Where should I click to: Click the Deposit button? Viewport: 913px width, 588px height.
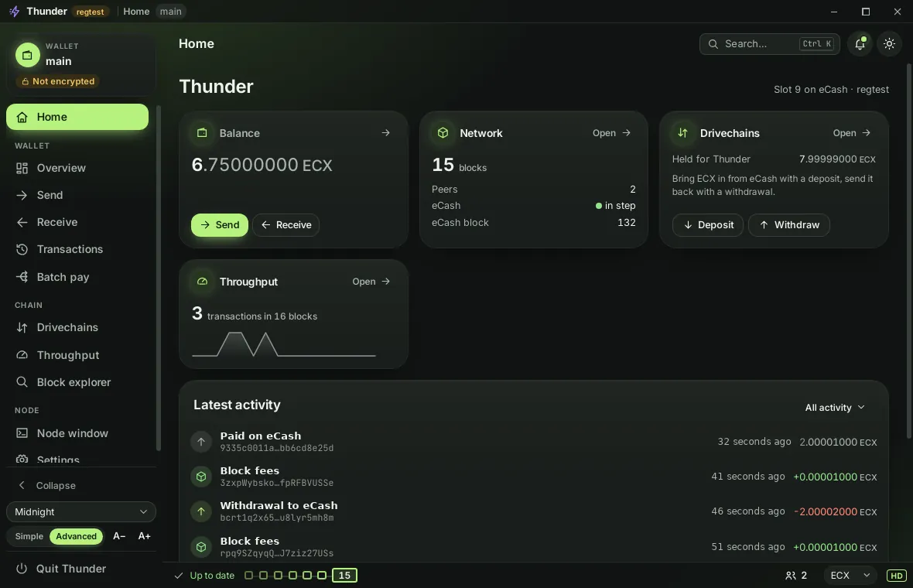coord(707,224)
